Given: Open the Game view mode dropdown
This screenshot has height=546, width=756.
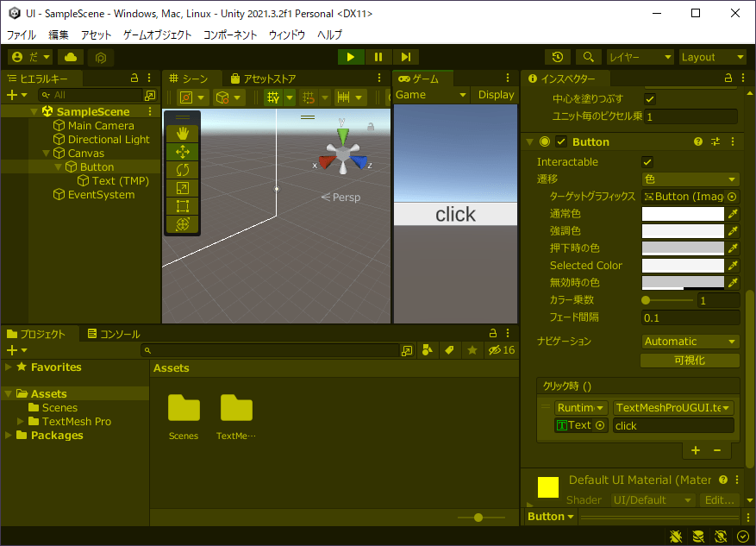Looking at the screenshot, I should click(x=431, y=95).
